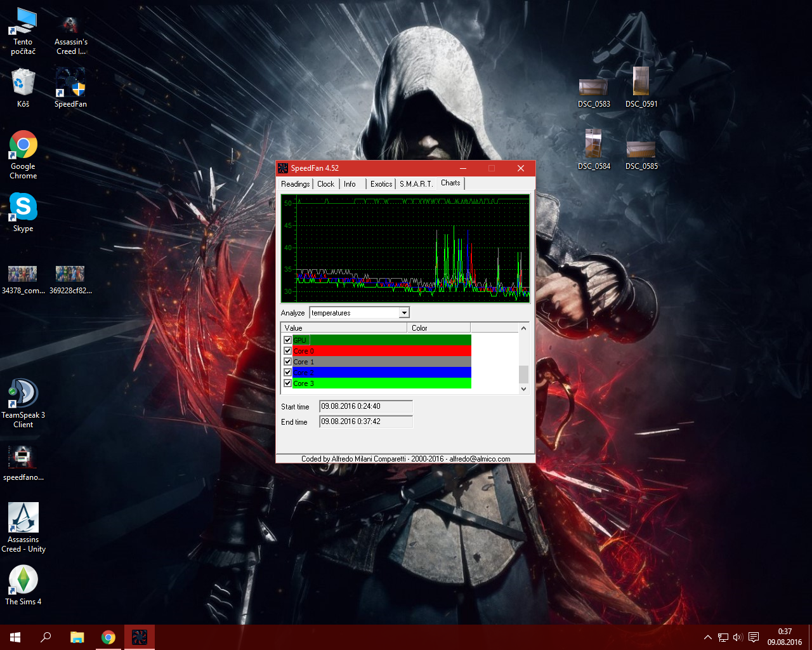Image resolution: width=812 pixels, height=650 pixels.
Task: Launch Assassin's Creed desktop shortcut
Action: point(70,35)
